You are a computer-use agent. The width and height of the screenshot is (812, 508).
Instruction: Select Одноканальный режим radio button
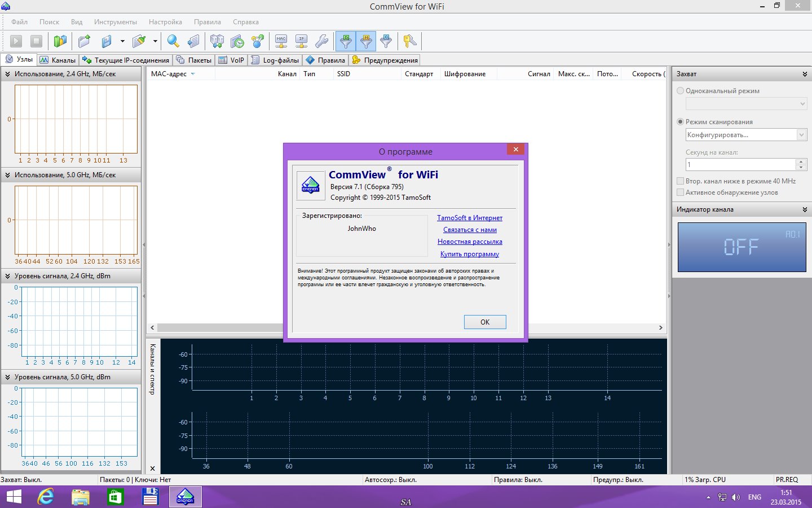pyautogui.click(x=681, y=91)
